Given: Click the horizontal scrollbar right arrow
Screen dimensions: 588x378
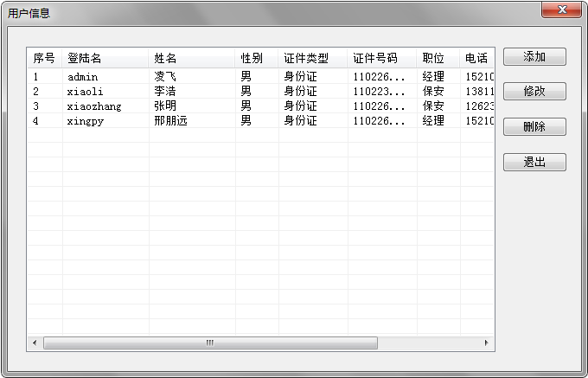Looking at the screenshot, I should [487, 343].
